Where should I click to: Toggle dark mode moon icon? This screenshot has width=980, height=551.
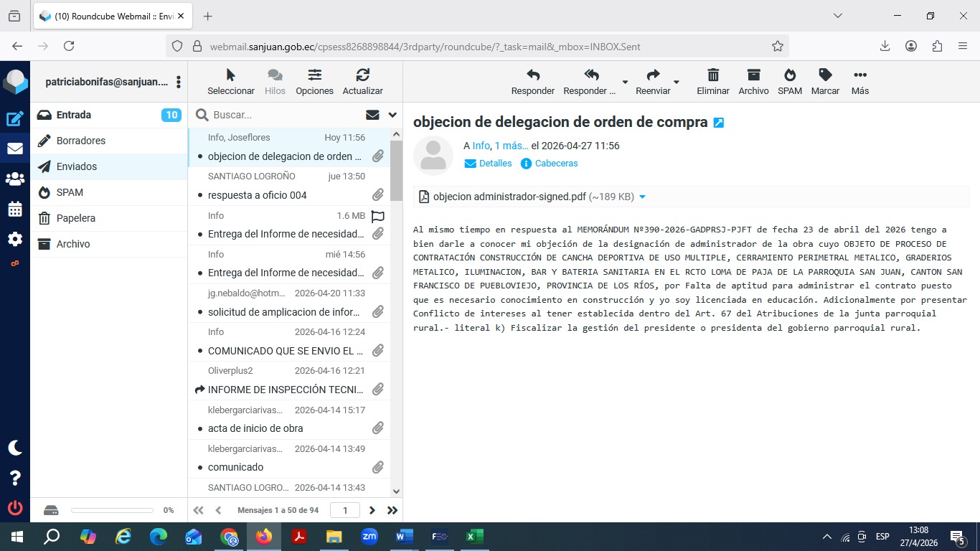(15, 448)
